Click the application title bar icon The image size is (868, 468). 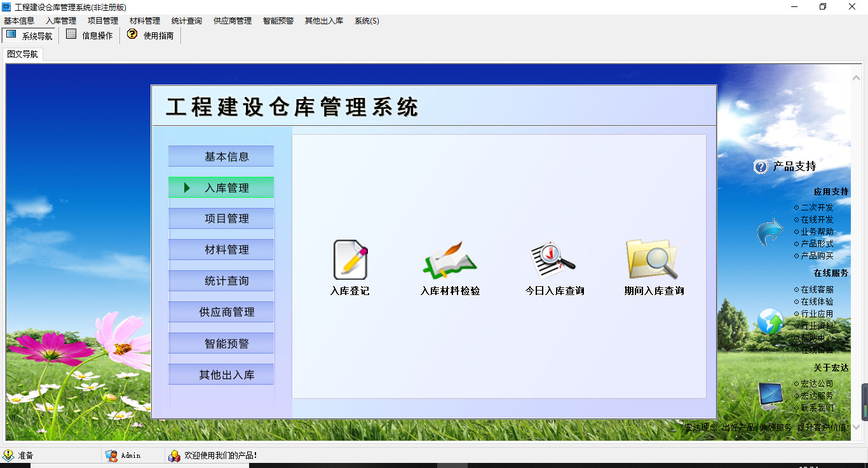point(7,7)
